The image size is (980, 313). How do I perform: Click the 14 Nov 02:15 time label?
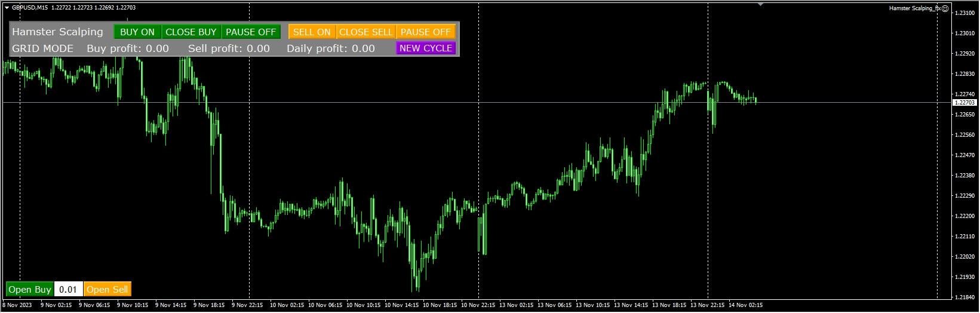[x=745, y=305]
